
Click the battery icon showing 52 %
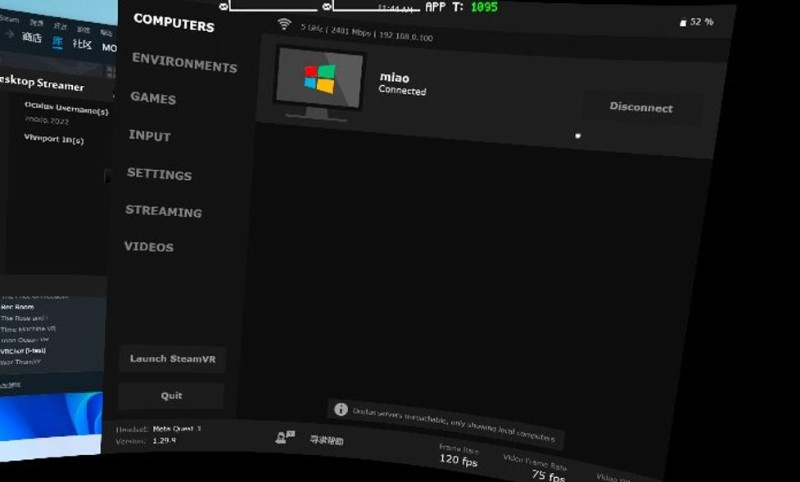pos(683,22)
